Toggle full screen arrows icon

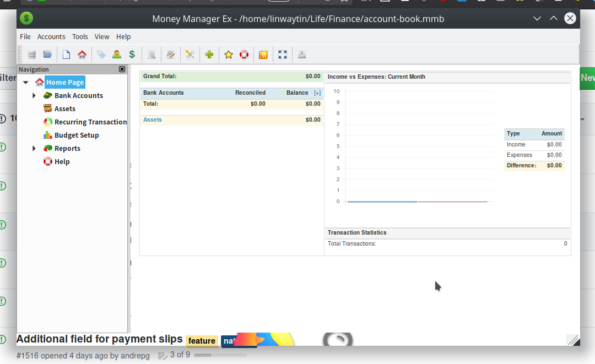coord(283,55)
